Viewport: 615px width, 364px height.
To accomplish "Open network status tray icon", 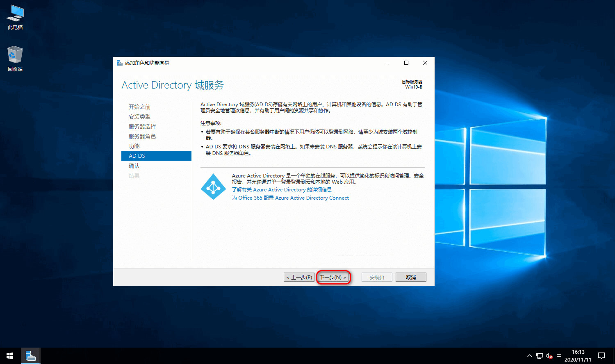I will pos(539,356).
